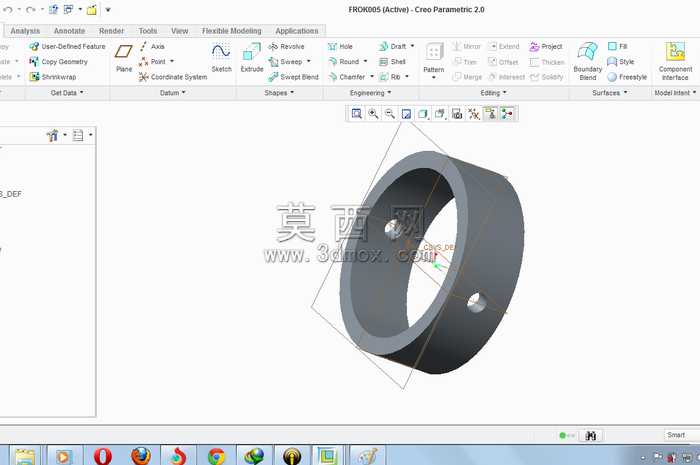Viewport: 700px width, 465px height.
Task: Open Component Interface
Action: [675, 61]
